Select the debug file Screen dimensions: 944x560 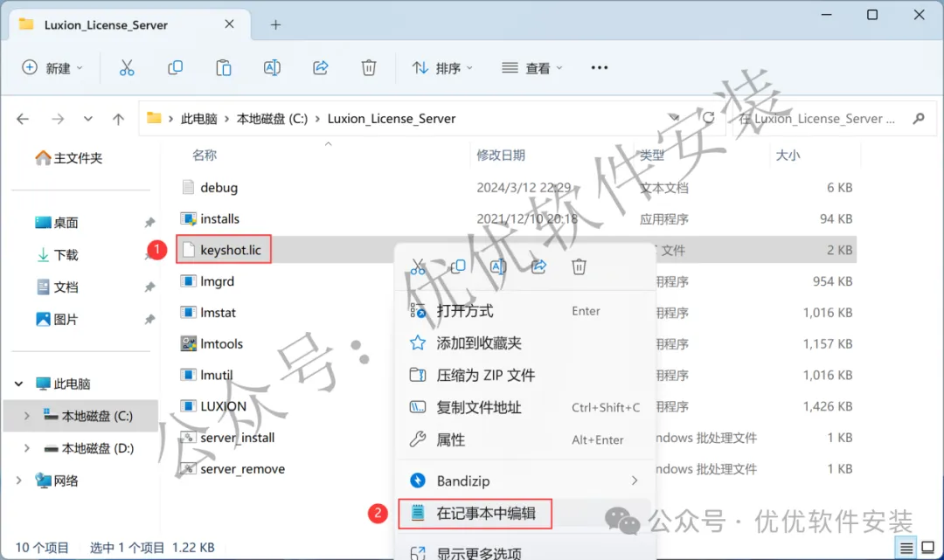click(x=219, y=188)
